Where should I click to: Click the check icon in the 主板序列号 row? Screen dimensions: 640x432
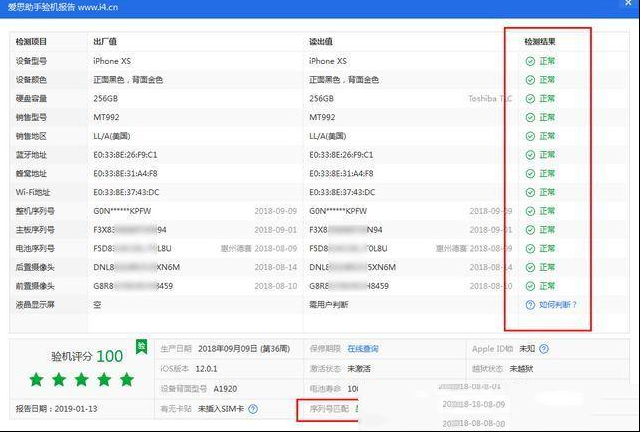(x=530, y=230)
